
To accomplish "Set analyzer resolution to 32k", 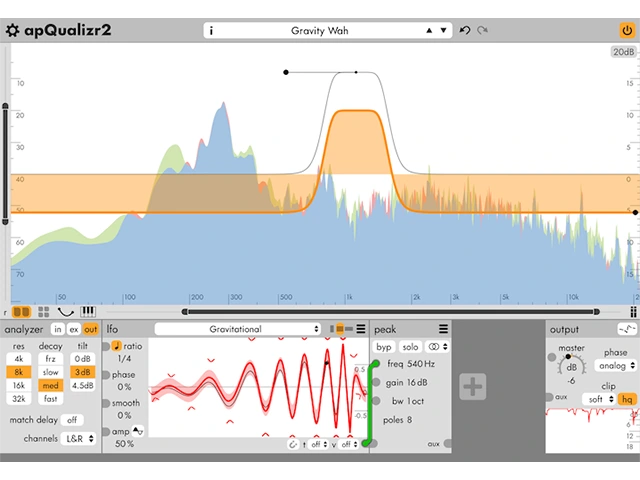I will [x=19, y=399].
